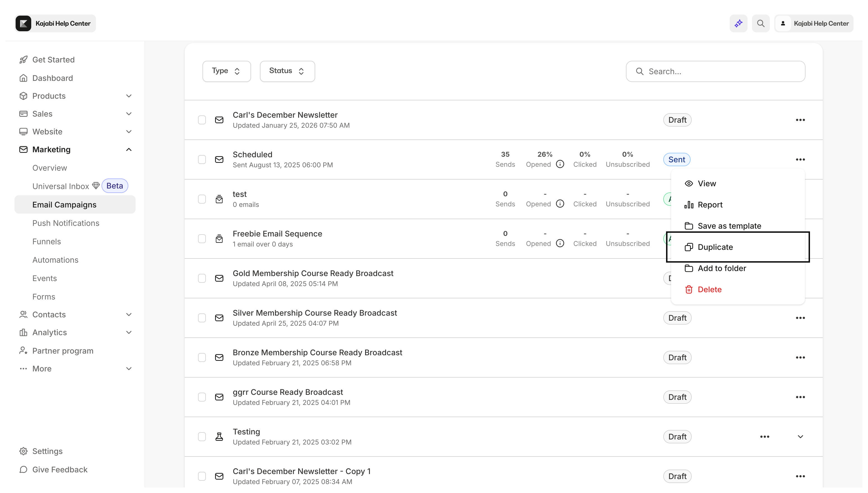Click the user profile icon next to account name

coord(783,23)
